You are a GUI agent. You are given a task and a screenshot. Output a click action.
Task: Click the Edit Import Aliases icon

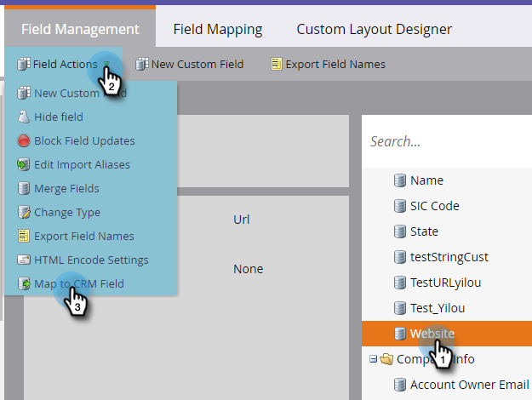24,164
